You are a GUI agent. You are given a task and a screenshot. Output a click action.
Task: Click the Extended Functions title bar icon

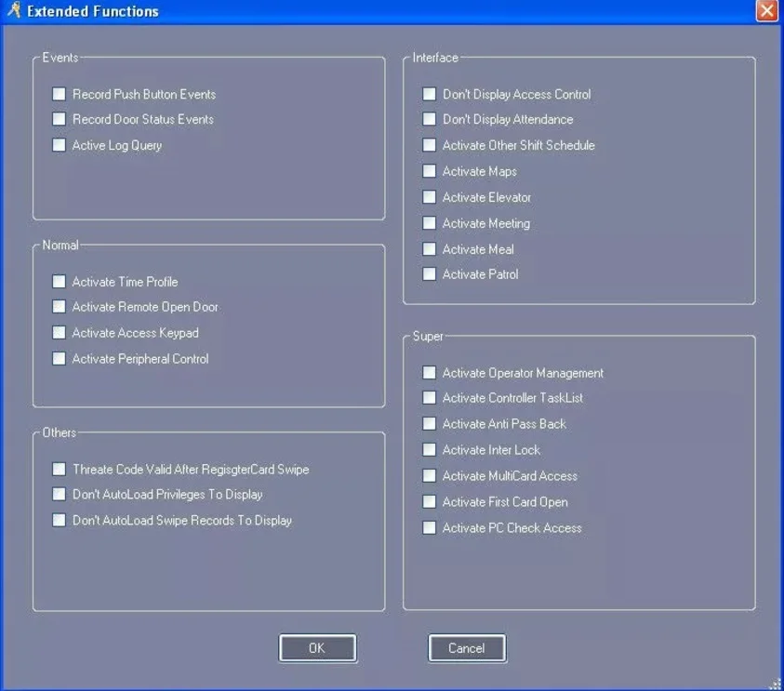14,10
